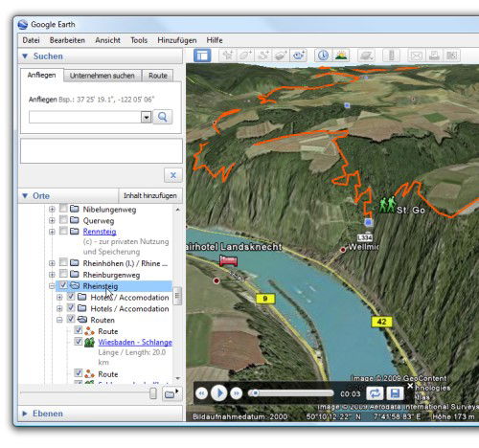
Task: Expand the Nibelungenweg folder
Action: click(52, 210)
